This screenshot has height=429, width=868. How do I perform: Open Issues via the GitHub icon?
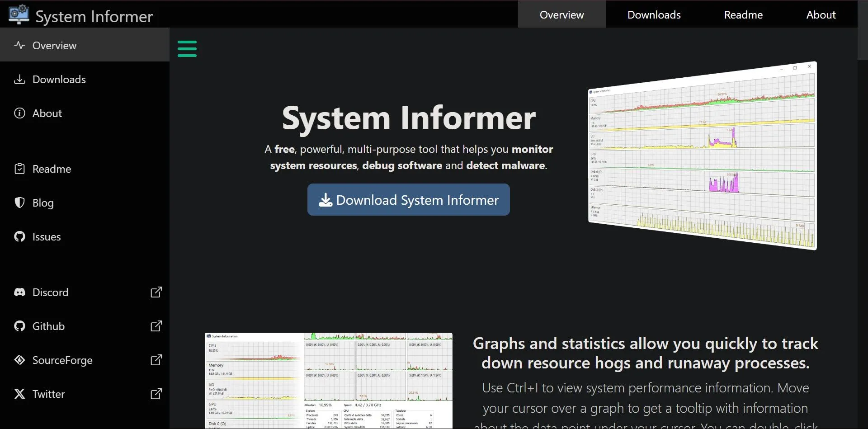click(x=19, y=236)
